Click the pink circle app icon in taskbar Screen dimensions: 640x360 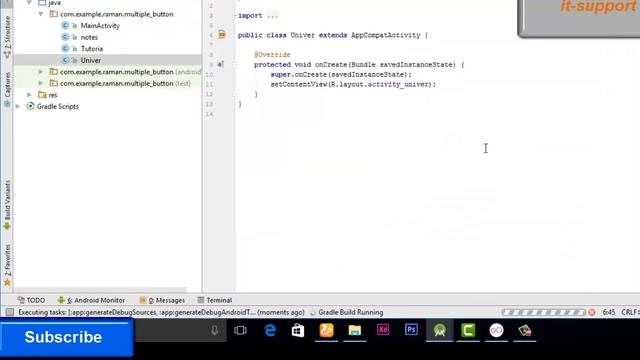point(496,330)
